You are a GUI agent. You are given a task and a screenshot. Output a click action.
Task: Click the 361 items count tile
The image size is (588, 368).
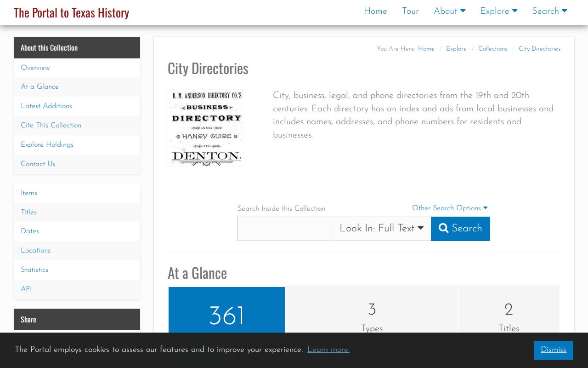226,310
